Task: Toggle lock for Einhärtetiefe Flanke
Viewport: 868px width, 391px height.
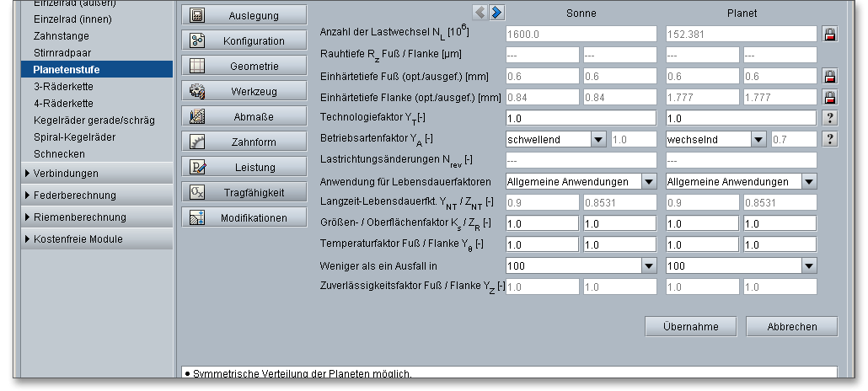Action: click(x=830, y=97)
